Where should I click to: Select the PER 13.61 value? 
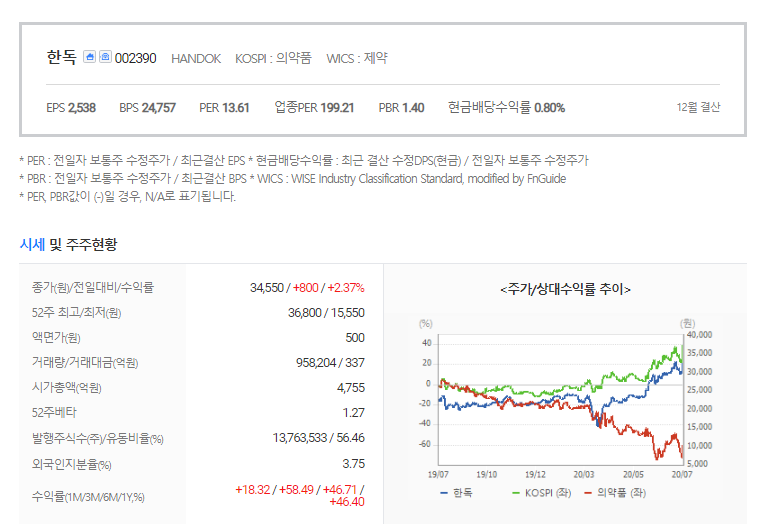click(x=224, y=108)
